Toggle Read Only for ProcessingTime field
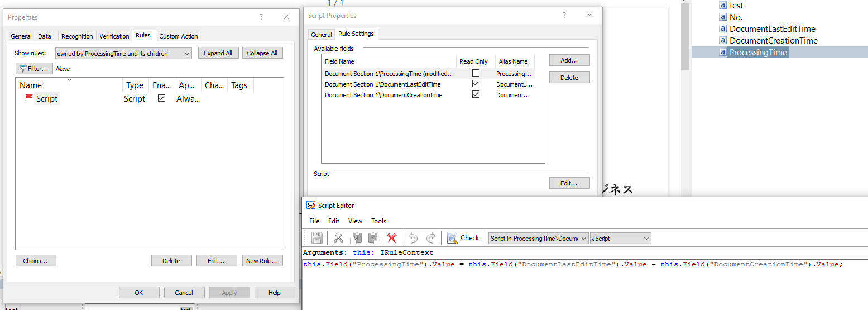 coord(476,73)
